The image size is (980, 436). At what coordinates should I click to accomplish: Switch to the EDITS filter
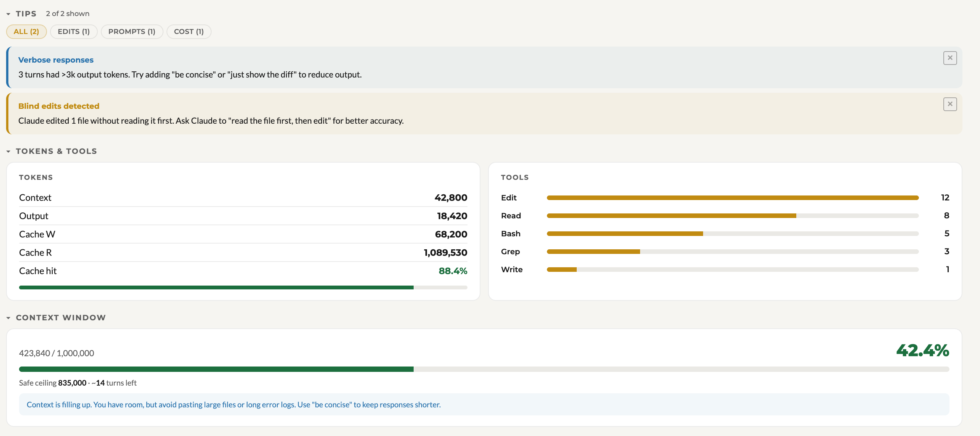click(x=73, y=31)
